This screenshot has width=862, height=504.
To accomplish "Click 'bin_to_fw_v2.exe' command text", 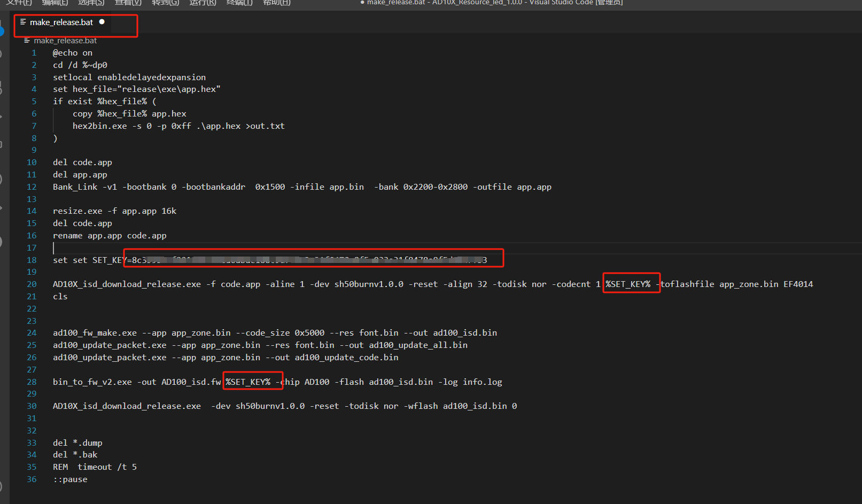I will click(92, 382).
